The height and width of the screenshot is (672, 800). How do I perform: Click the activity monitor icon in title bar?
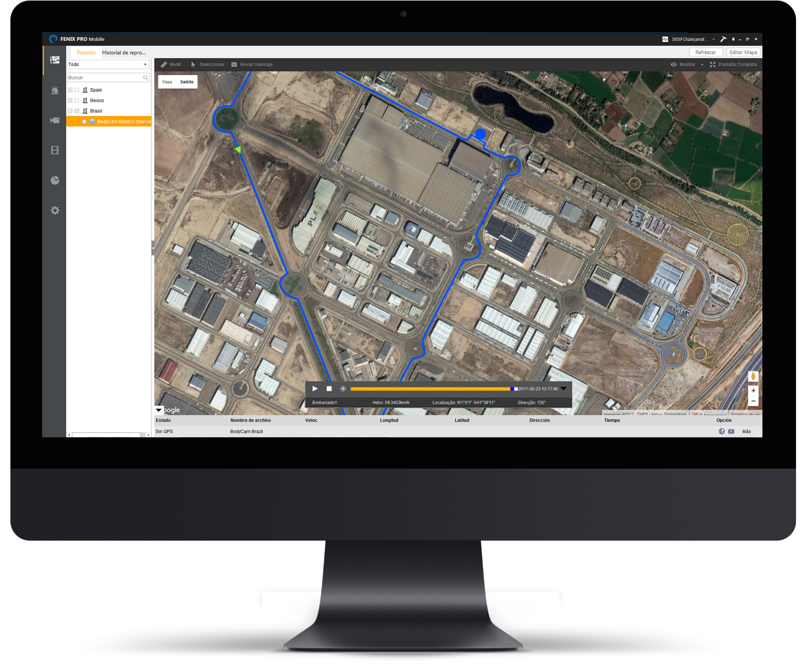click(x=665, y=39)
